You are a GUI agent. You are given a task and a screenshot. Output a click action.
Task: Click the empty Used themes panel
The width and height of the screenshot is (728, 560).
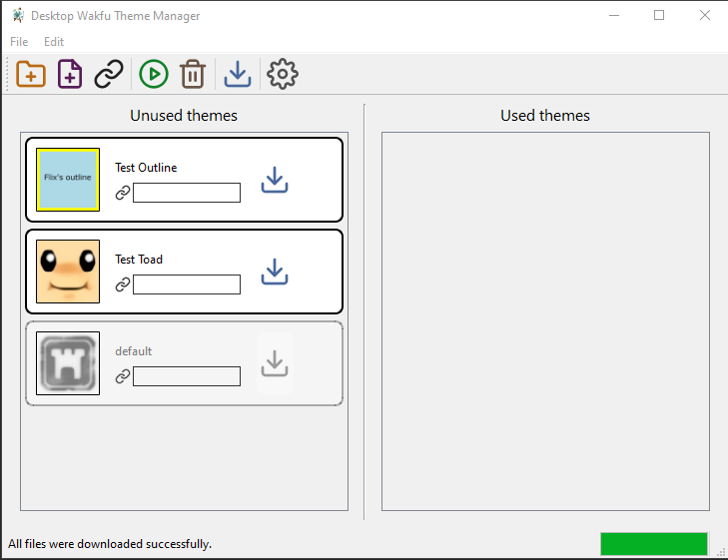545,321
